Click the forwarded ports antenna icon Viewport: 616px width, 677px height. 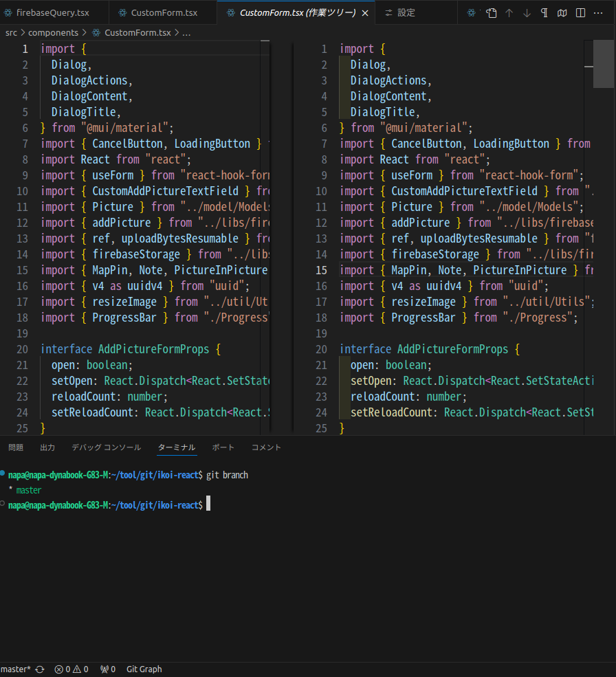coord(107,669)
